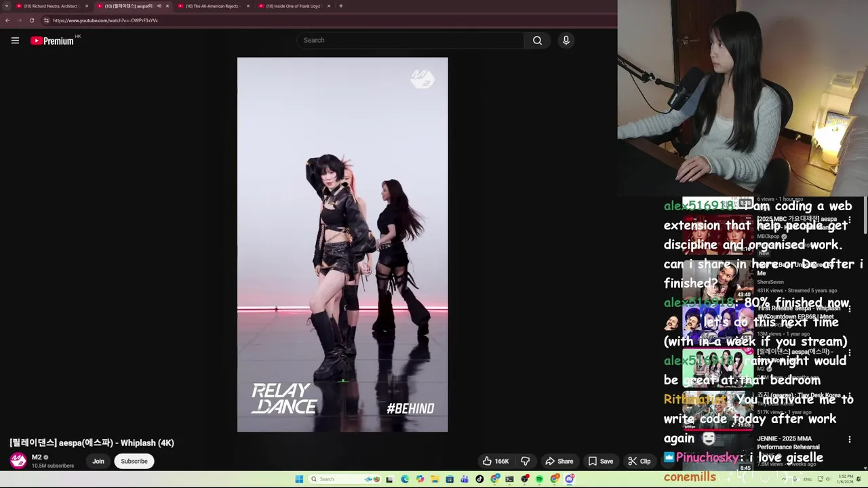
Task: Open a new browser tab
Action: pyautogui.click(x=341, y=6)
